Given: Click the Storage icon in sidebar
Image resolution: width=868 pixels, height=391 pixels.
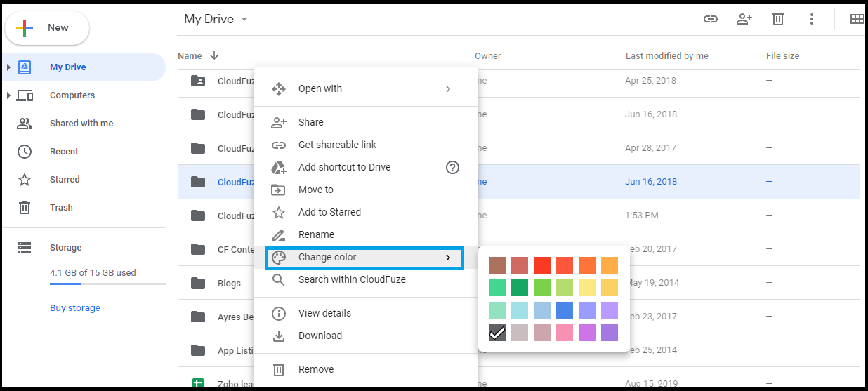Looking at the screenshot, I should pyautogui.click(x=25, y=248).
